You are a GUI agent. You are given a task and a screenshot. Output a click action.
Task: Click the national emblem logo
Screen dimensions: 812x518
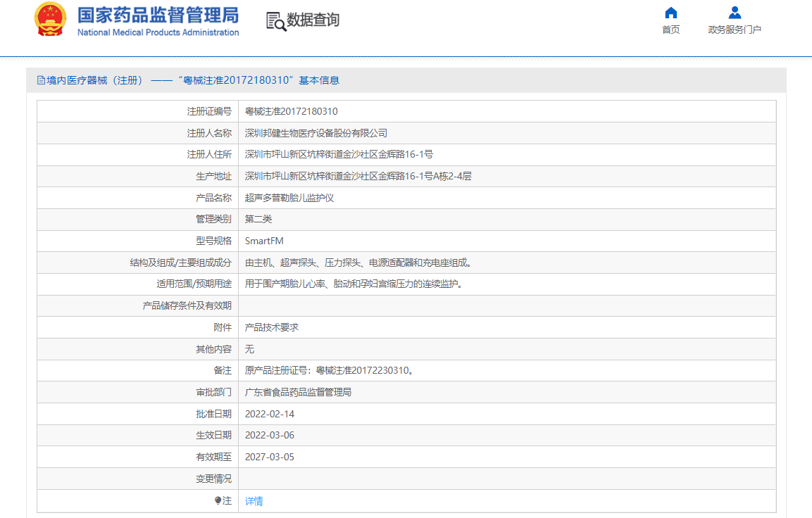50,20
